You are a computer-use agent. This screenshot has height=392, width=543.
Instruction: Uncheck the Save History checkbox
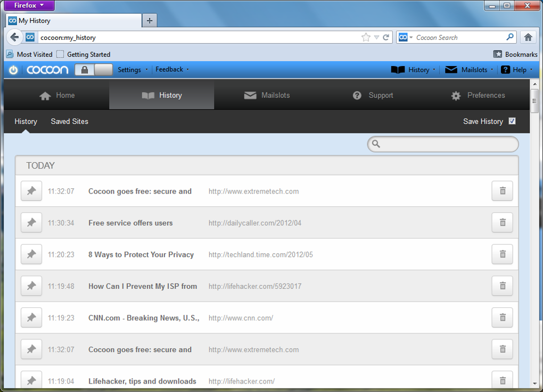point(512,121)
